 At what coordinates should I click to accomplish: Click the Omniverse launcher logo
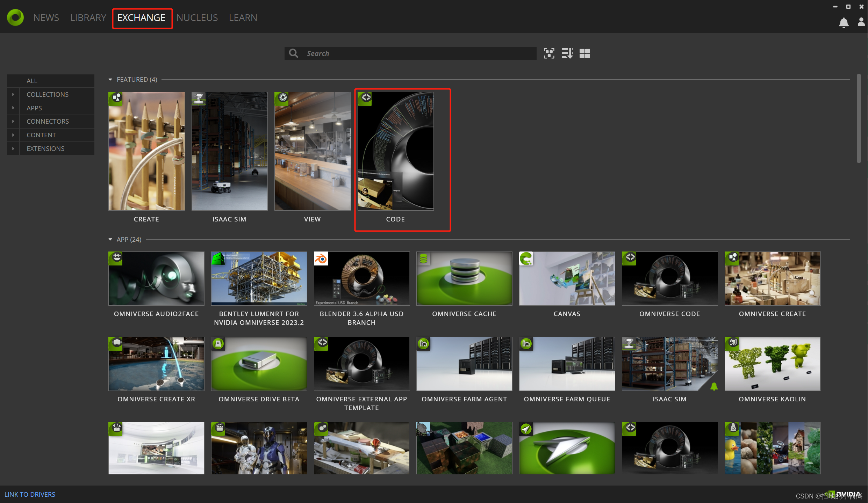pos(15,17)
